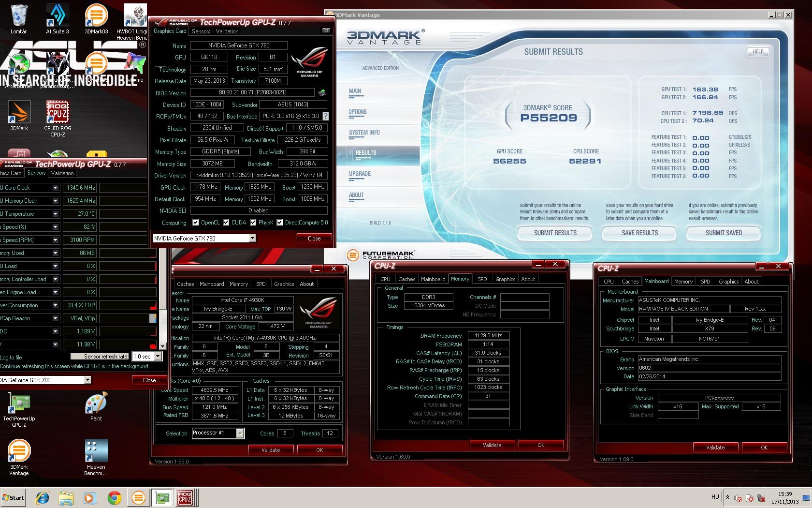This screenshot has width=812, height=508.
Task: Select System Info in 3DMark Vantage menu
Action: [364, 133]
